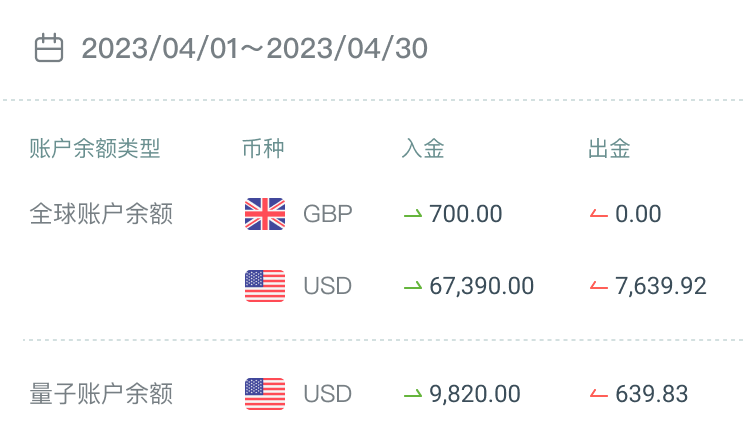Click the US flag in 量子账户余额 row
The width and height of the screenshot is (745, 439).
point(265,394)
